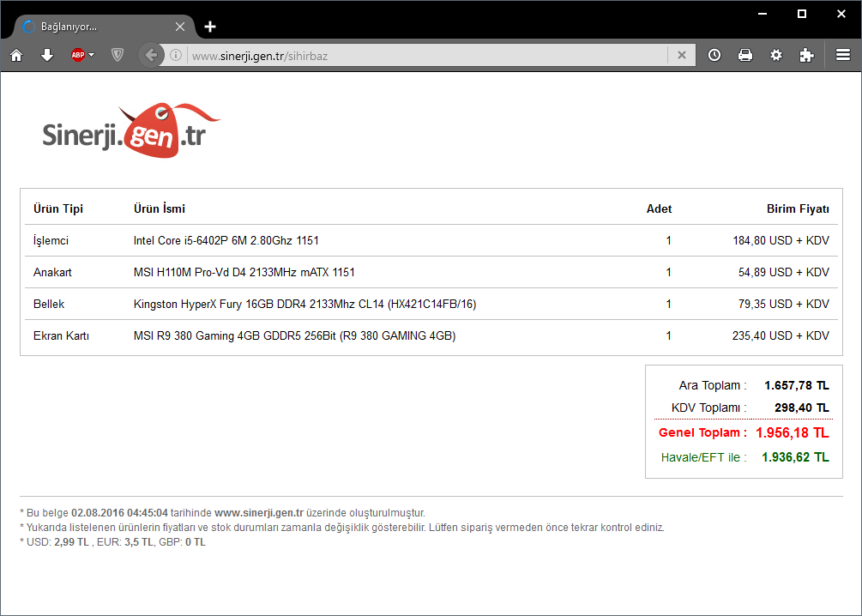Viewport: 862px width, 616px height.
Task: Click price 79,35 USD + KDV
Action: [x=783, y=305]
